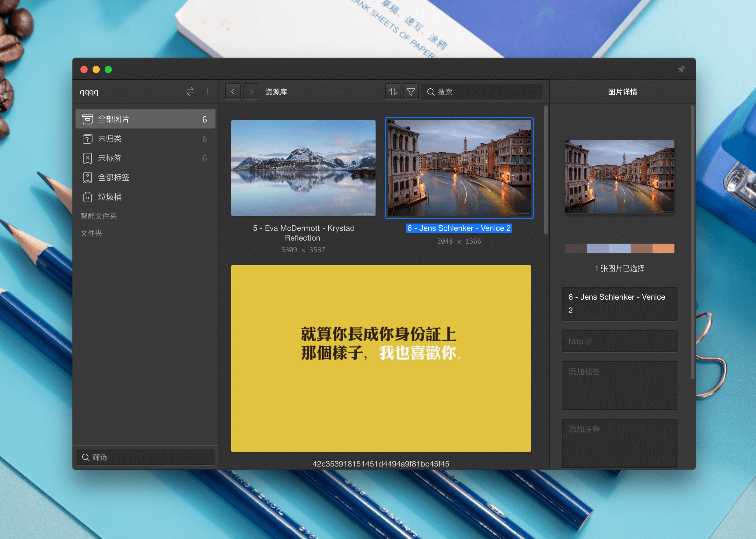Select 全部图片 in the sidebar

coord(145,119)
